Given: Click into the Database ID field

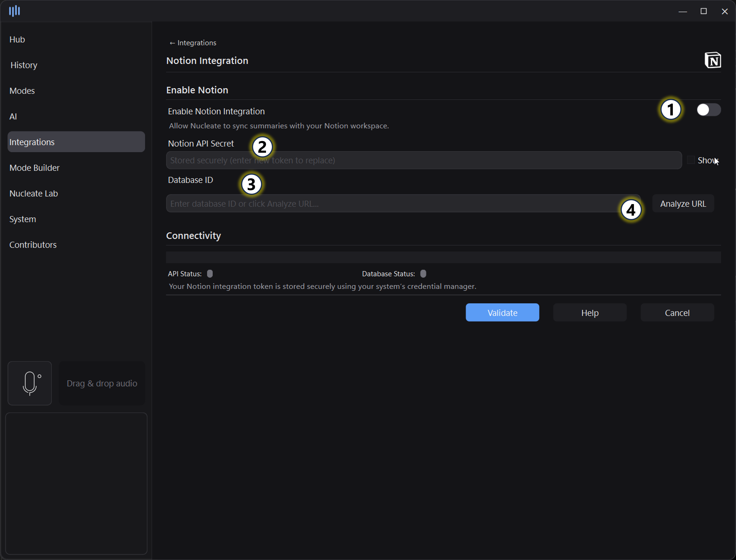Looking at the screenshot, I should [x=403, y=204].
